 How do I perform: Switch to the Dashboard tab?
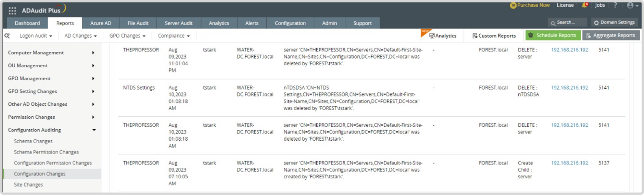coord(28,23)
